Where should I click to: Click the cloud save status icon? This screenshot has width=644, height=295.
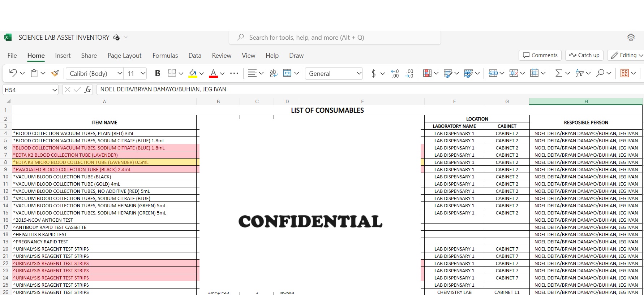pyautogui.click(x=116, y=37)
